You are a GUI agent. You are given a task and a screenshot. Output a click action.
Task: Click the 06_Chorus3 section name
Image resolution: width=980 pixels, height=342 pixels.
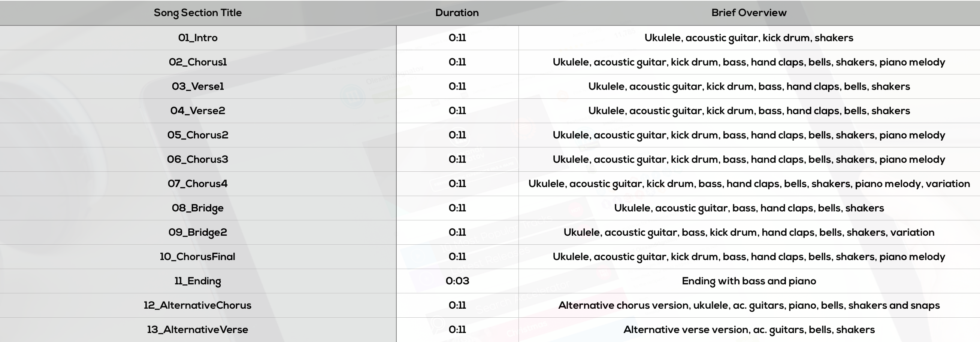tap(198, 160)
